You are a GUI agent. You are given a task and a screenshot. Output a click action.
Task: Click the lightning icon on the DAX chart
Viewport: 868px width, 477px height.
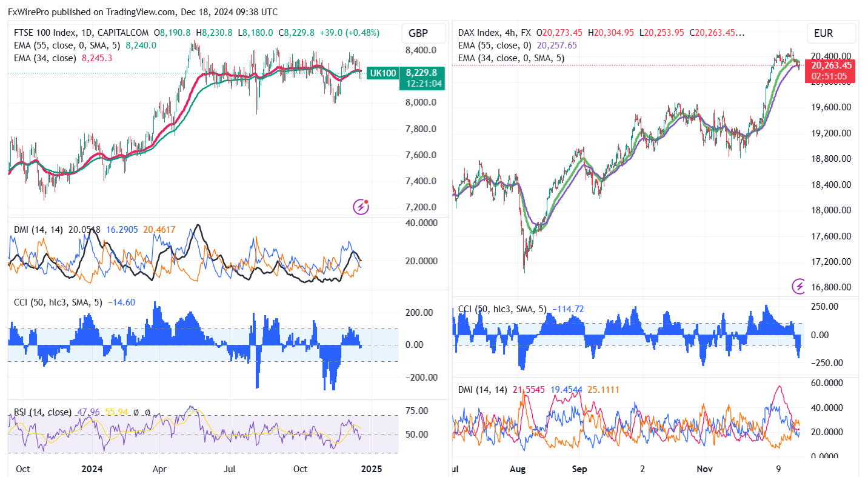point(800,285)
